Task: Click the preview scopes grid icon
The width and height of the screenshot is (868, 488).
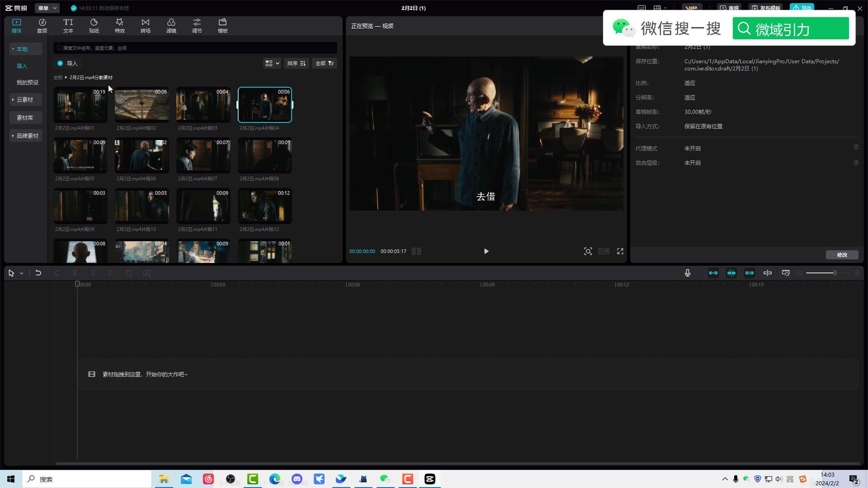Action: tap(416, 251)
